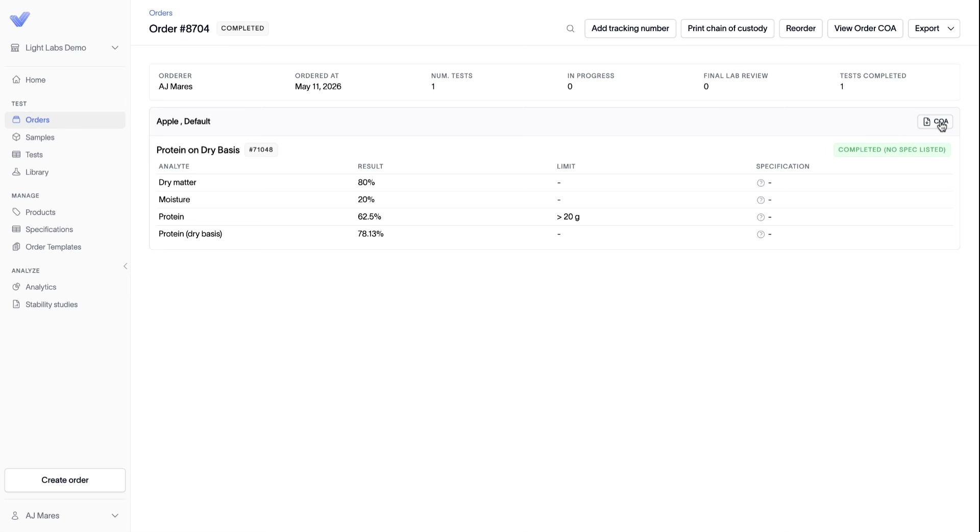This screenshot has height=532, width=980.
Task: Click Print chain of custody button
Action: click(x=727, y=29)
